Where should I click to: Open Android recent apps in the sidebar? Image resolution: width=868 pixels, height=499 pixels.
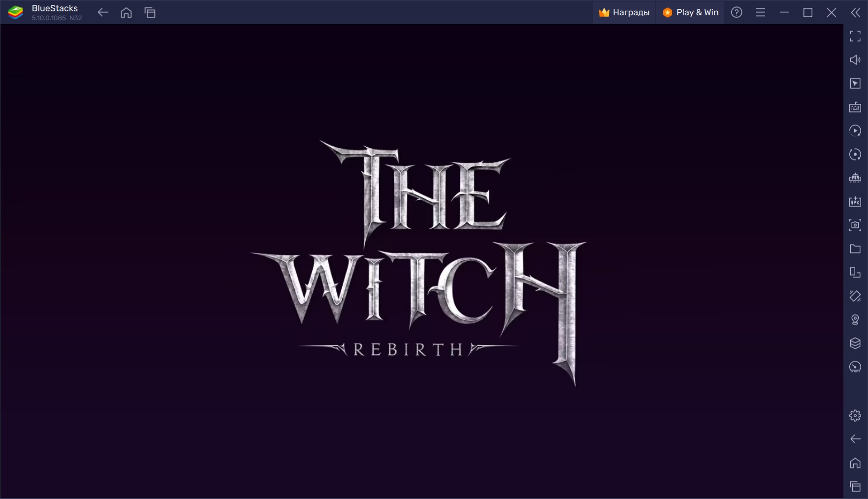click(x=855, y=487)
